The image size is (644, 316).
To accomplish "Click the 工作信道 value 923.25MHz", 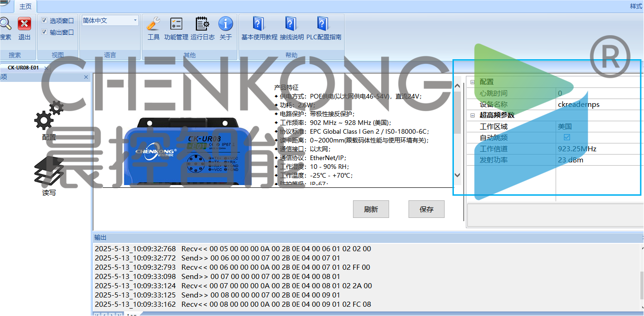I will point(600,149).
